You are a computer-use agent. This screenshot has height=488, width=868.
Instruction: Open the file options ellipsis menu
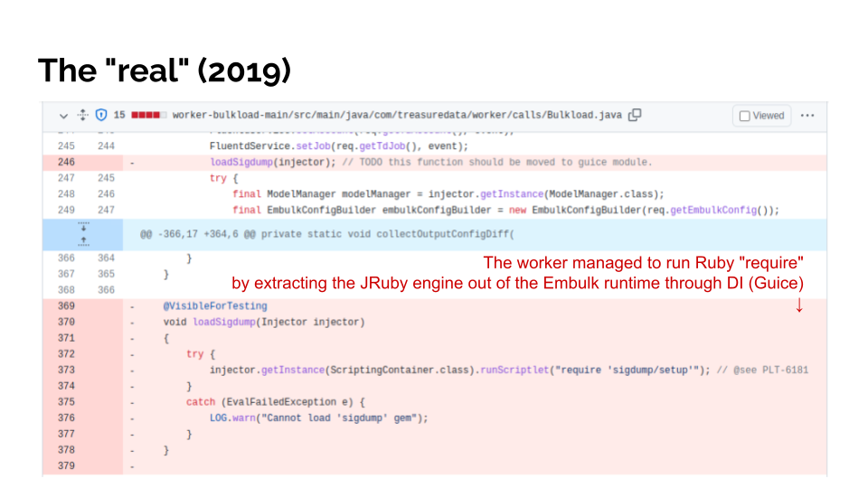click(x=807, y=116)
